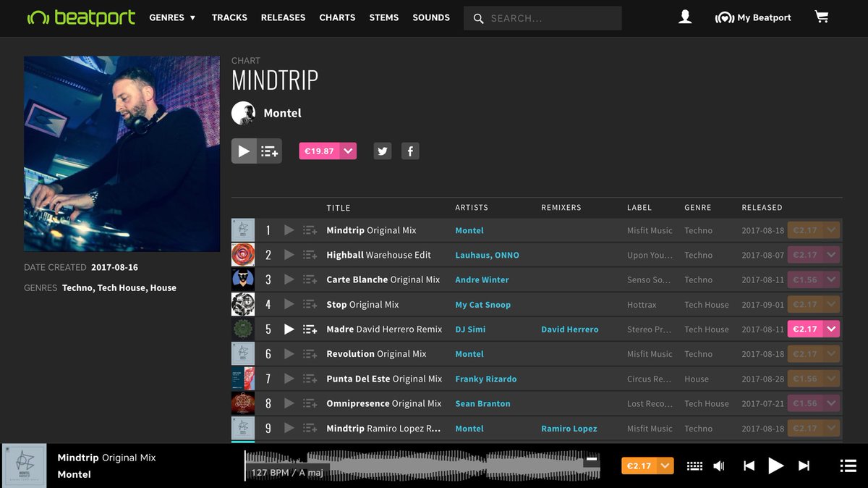
Task: Click remixer link Ramiro Lopez
Action: [569, 428]
